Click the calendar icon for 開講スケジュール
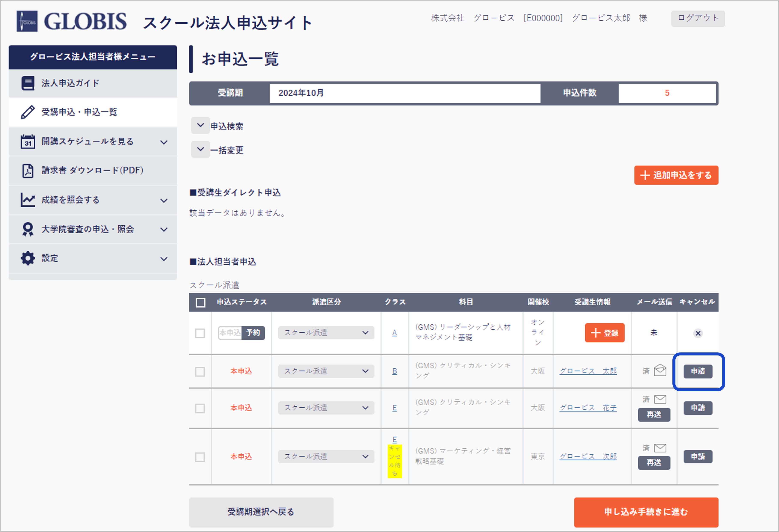The height and width of the screenshot is (532, 779). [28, 142]
